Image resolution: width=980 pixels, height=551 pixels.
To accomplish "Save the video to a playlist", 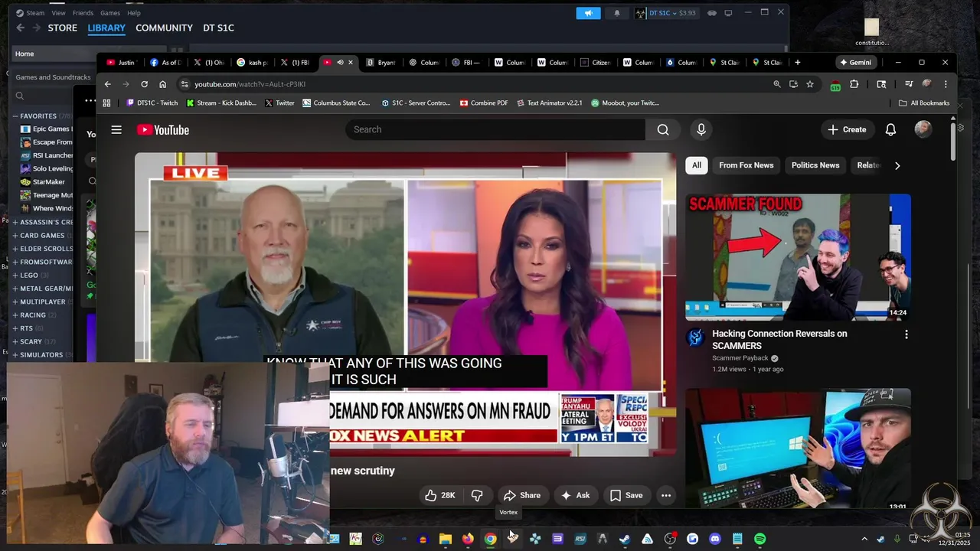I will coord(626,495).
